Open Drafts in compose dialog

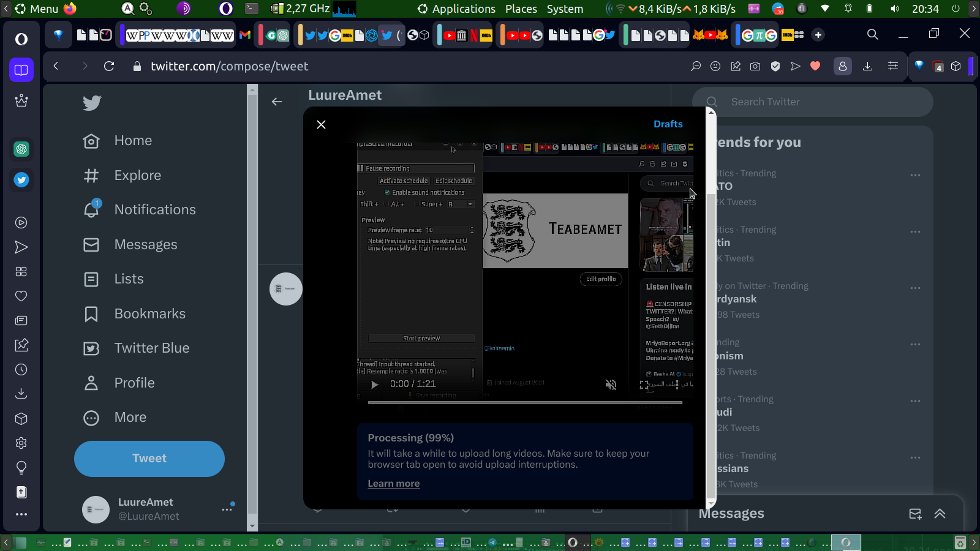(x=667, y=124)
